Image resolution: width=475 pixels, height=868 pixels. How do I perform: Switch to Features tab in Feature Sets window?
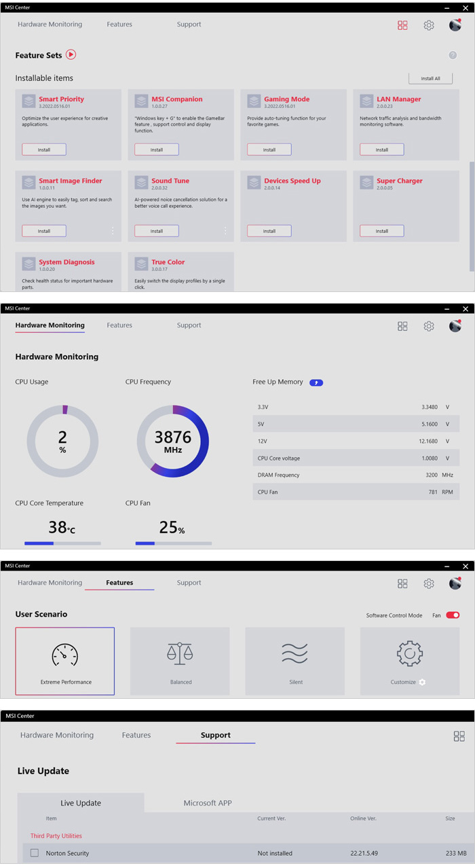(x=119, y=24)
